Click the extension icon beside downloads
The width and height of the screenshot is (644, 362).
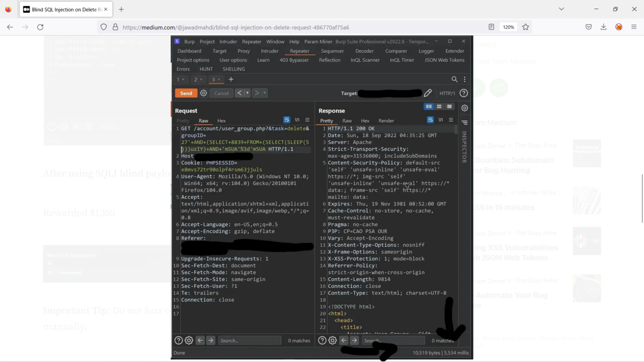619,27
